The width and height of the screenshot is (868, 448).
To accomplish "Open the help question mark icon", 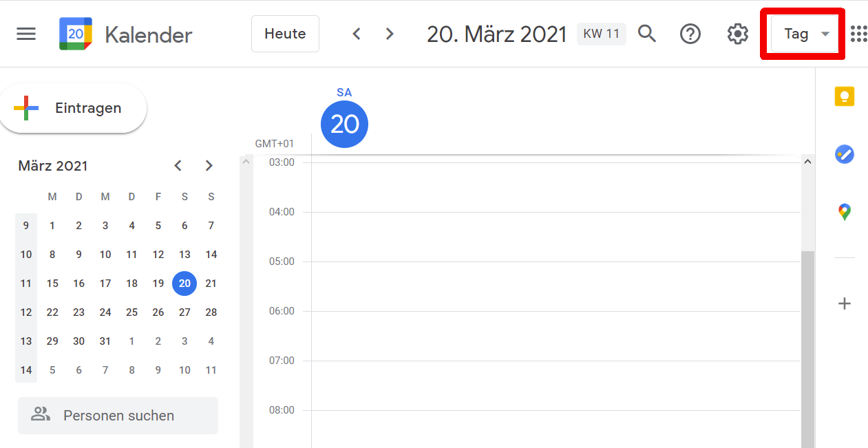I will pos(690,34).
